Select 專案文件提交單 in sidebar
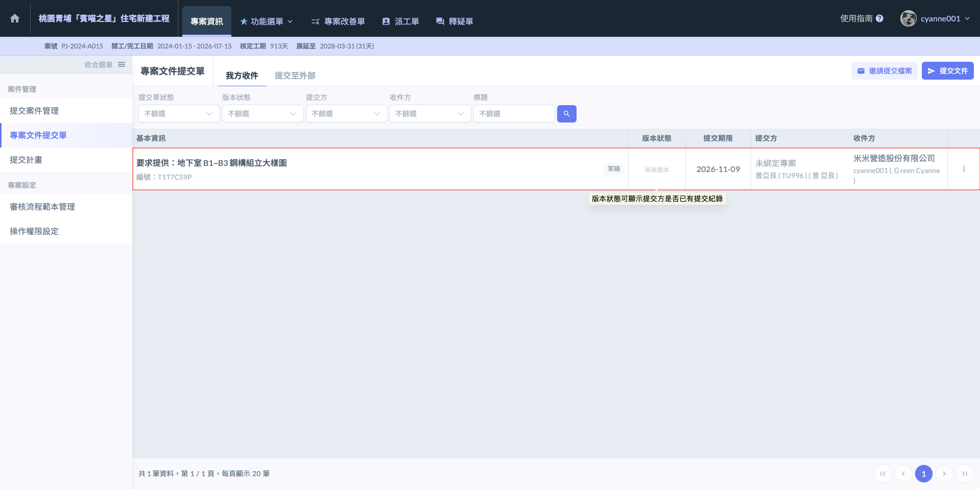 point(66,135)
